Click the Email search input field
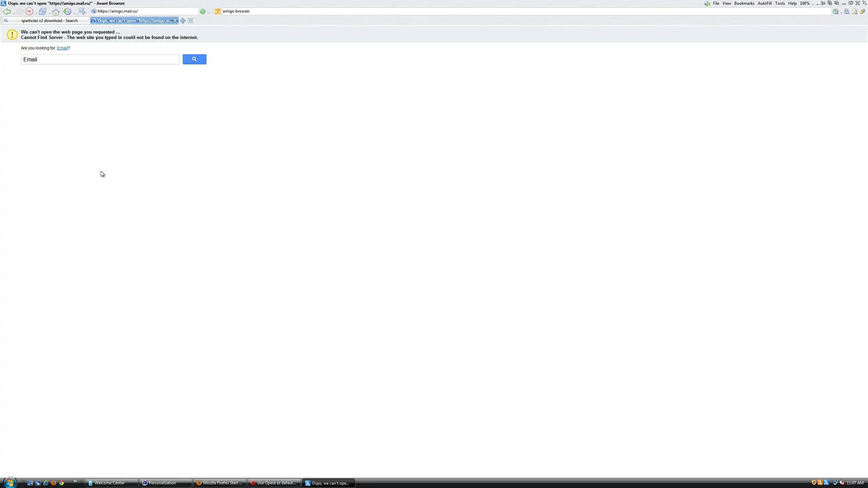Image resolution: width=868 pixels, height=488 pixels. click(x=100, y=59)
